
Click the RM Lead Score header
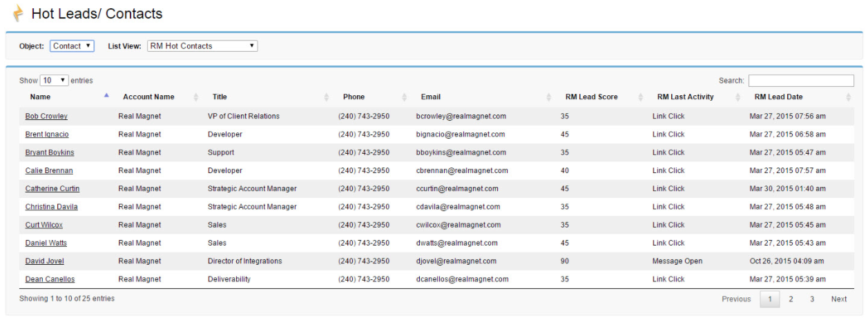[592, 97]
